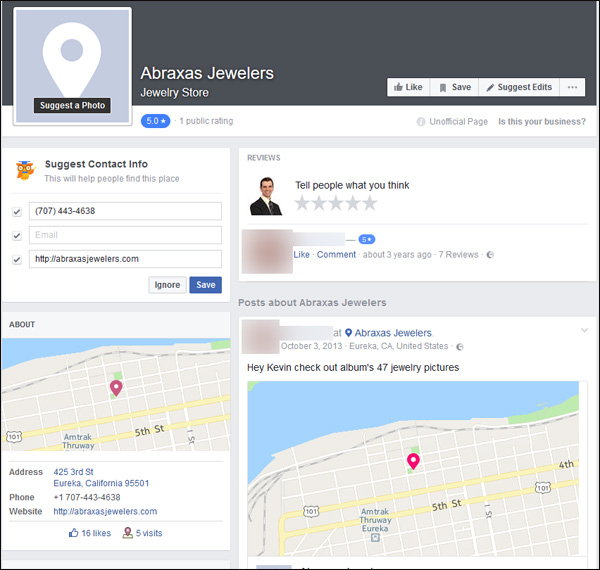
Task: Click Suggest a Photo on the profile picture
Action: pos(72,105)
